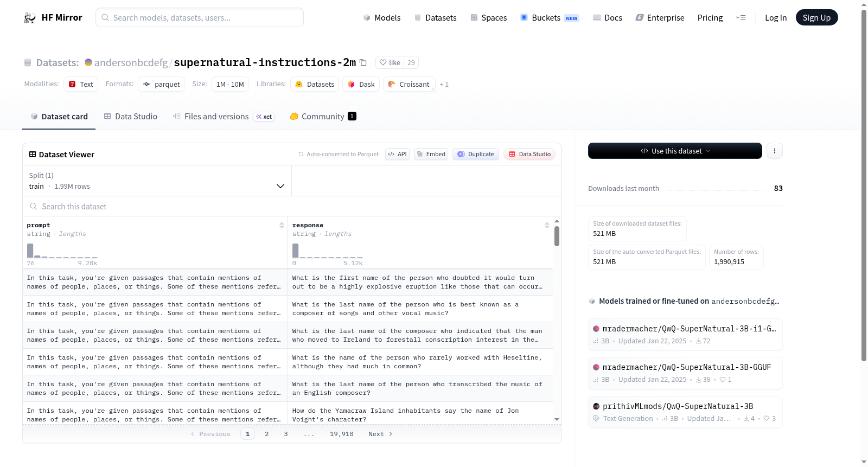
Task: Sort the response column using its sort icon
Action: tap(547, 225)
